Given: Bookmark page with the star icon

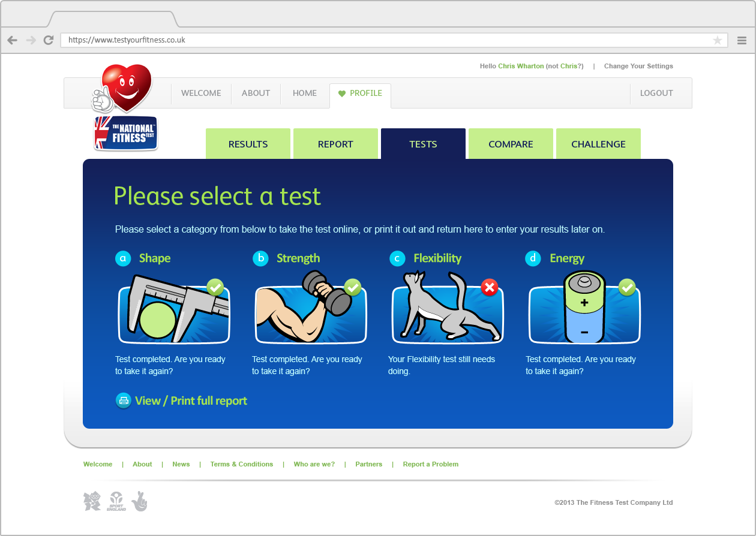Looking at the screenshot, I should click(x=718, y=40).
